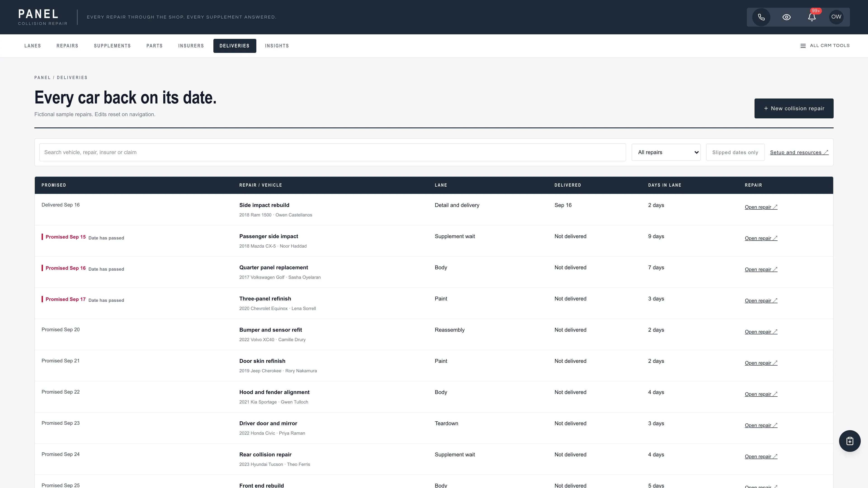Click the floating clipboard button
The image size is (868, 488).
tap(850, 441)
